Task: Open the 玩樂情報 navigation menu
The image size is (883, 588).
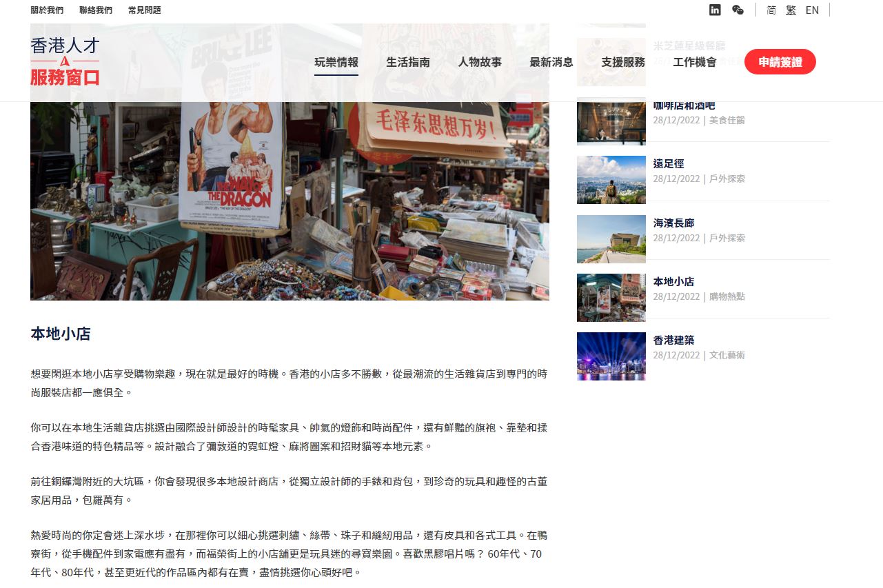Action: point(336,62)
